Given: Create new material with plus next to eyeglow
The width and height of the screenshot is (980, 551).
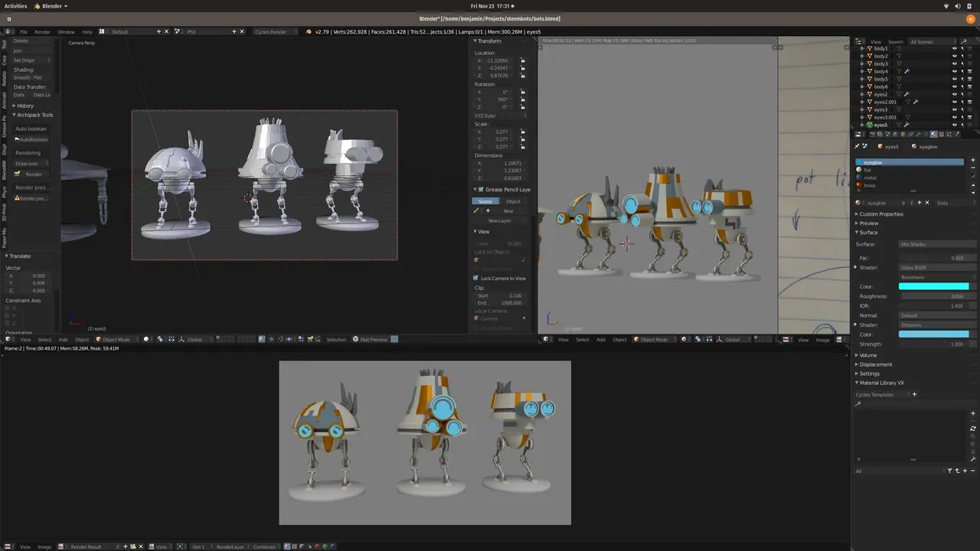Looking at the screenshot, I should tap(920, 203).
